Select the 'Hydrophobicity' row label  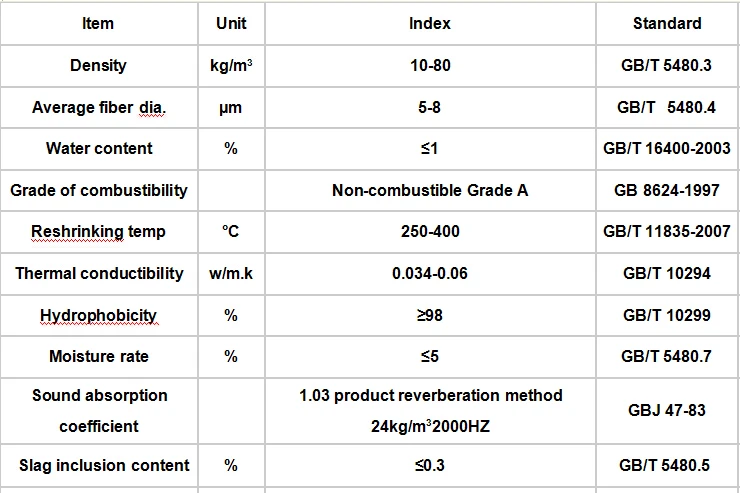pos(98,315)
